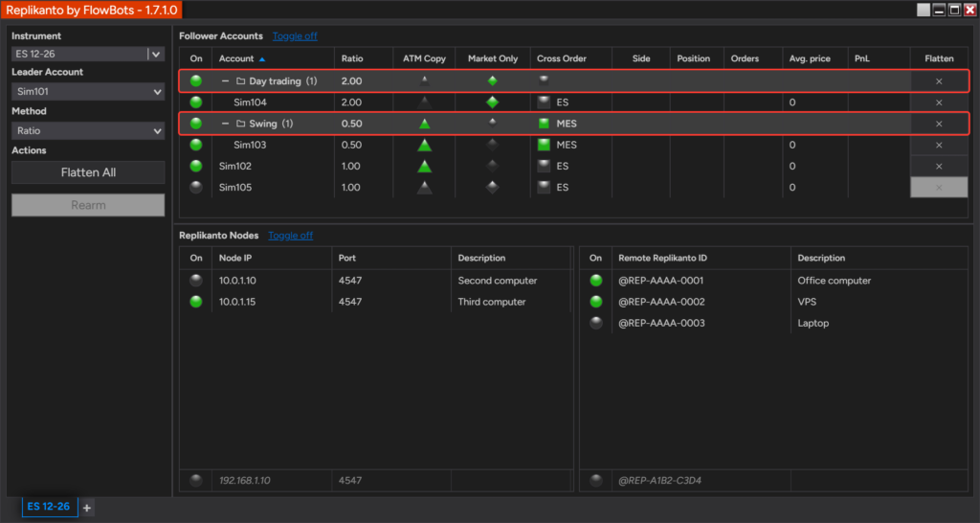Collapse the Swing group
The image size is (980, 523).
(x=225, y=124)
